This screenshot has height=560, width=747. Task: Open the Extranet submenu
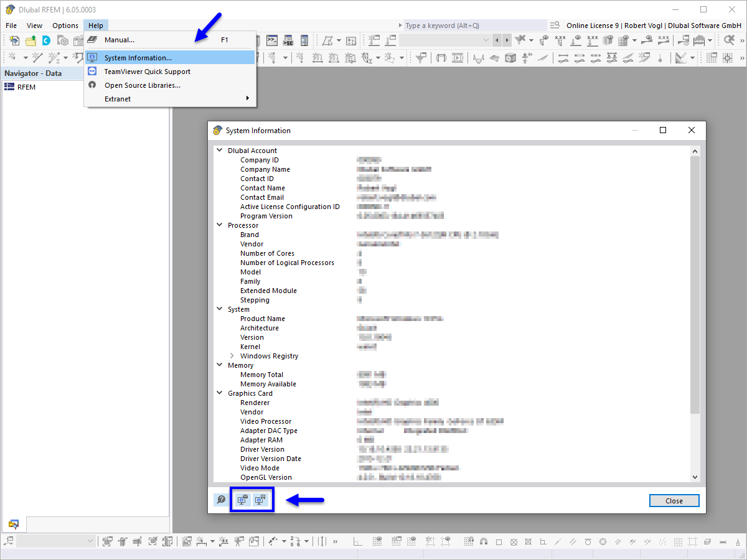[170, 99]
